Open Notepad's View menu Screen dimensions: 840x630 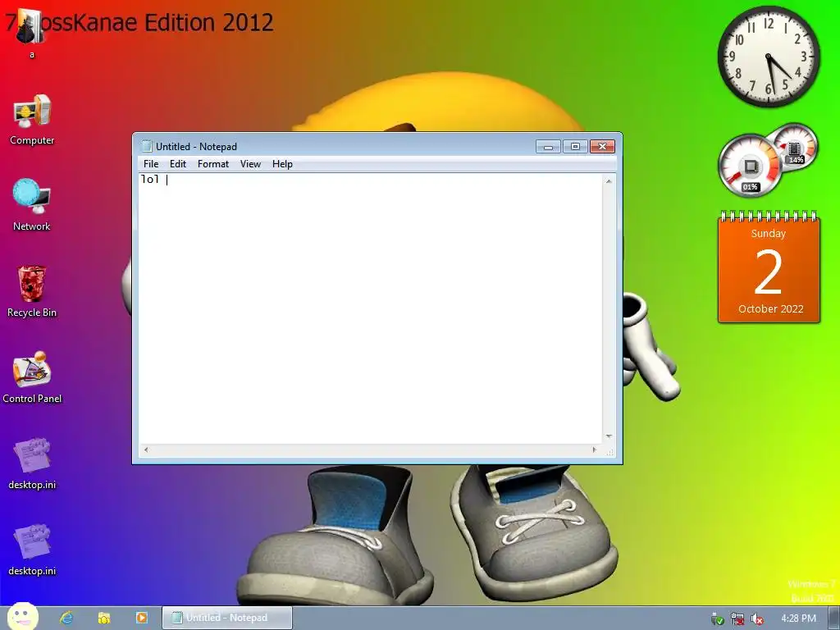point(250,164)
